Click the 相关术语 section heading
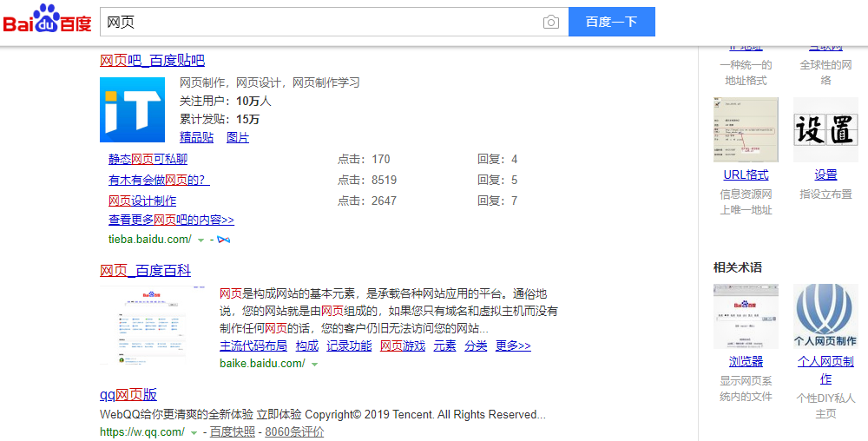The height and width of the screenshot is (441, 868). (x=738, y=267)
